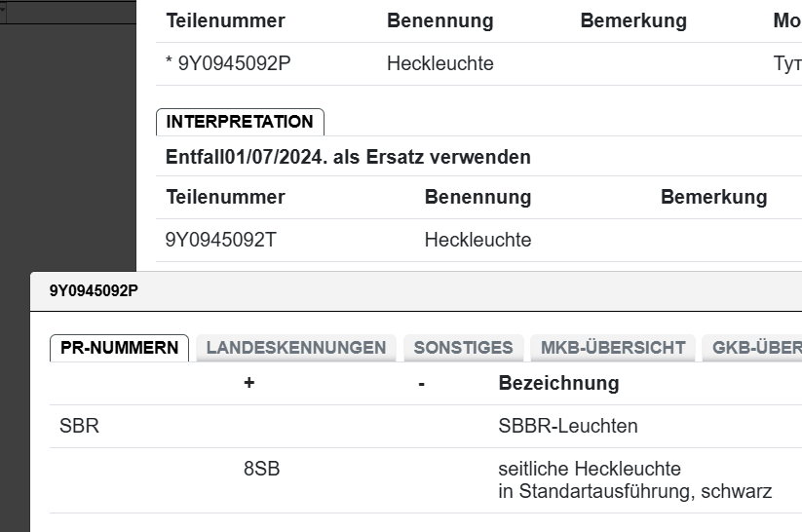The width and height of the screenshot is (802, 532).
Task: Select the SONSTIGES tab
Action: pos(463,348)
